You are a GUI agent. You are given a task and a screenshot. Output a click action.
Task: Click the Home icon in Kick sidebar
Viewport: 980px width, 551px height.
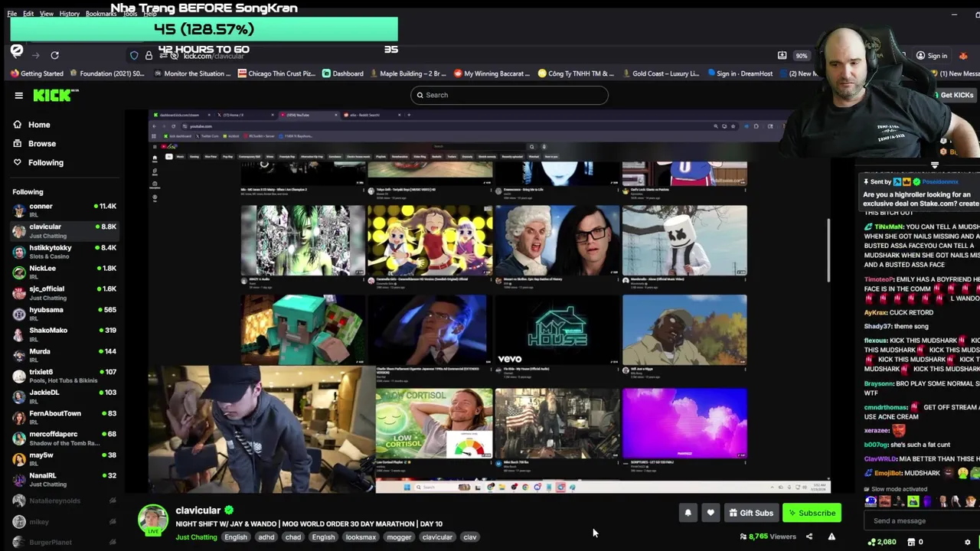pos(17,125)
